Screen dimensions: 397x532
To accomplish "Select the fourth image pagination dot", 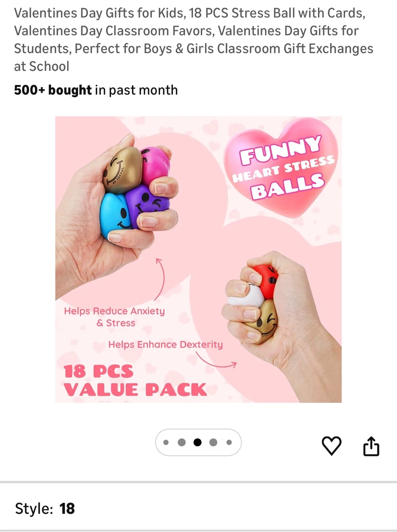I will pos(213,442).
